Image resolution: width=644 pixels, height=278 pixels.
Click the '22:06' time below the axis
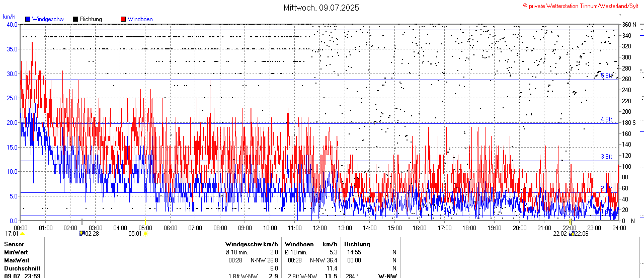point(582,234)
